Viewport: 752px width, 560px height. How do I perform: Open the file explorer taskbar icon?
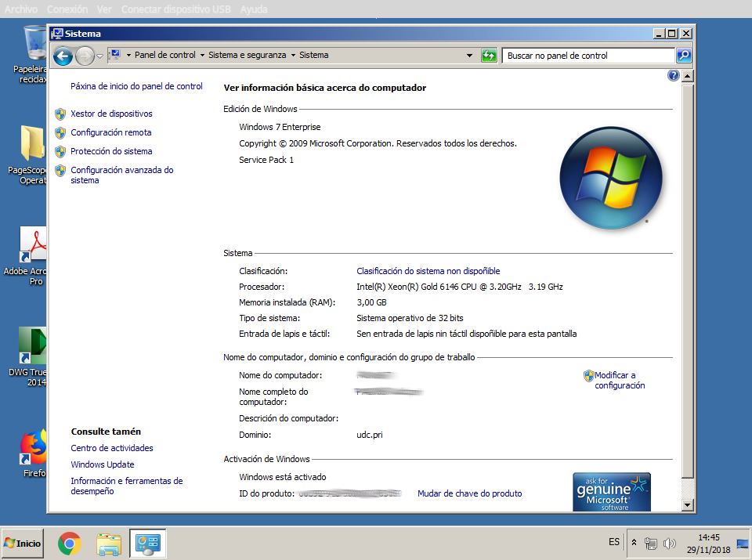(109, 544)
